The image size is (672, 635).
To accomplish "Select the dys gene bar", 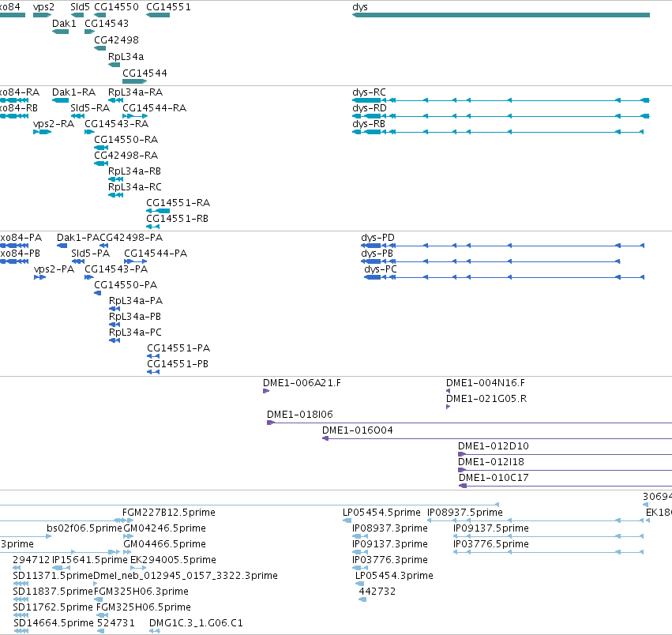I will 501,15.
